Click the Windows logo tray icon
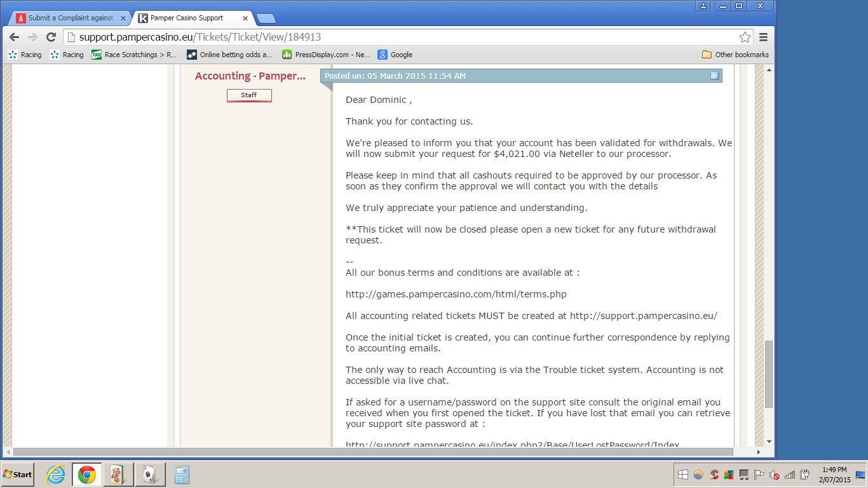Screen dimensions: 868x488 point(683,475)
